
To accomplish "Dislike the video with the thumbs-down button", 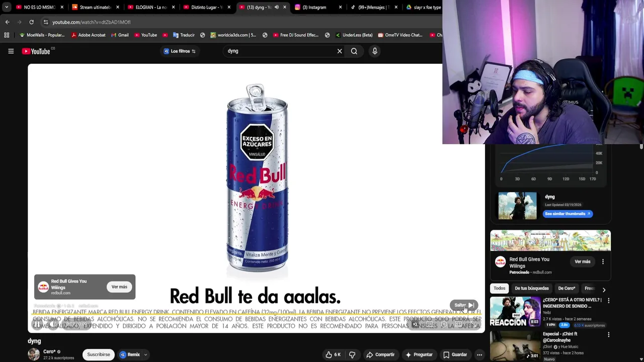I will (x=352, y=354).
